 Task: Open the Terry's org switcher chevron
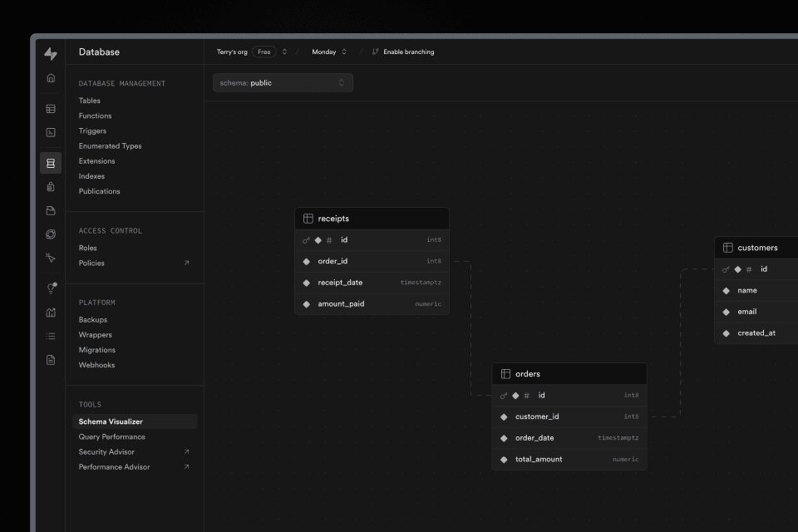[x=284, y=52]
